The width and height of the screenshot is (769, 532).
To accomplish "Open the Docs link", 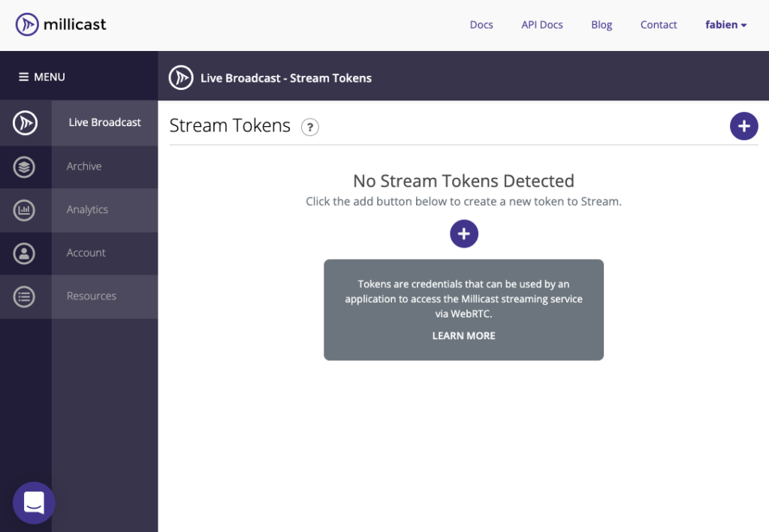I will point(481,25).
